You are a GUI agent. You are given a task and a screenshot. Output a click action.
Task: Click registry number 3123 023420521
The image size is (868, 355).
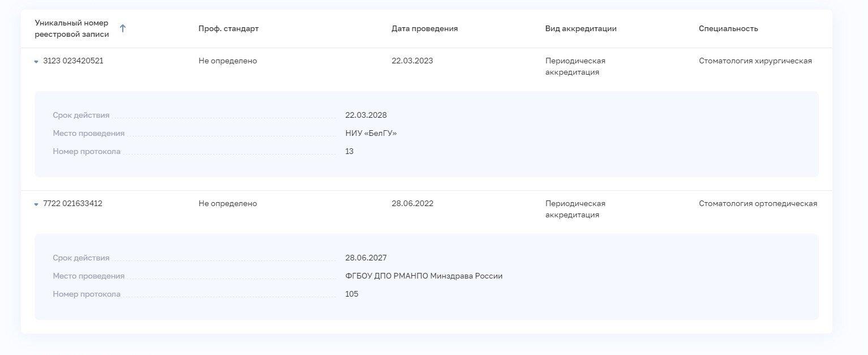pyautogui.click(x=73, y=61)
